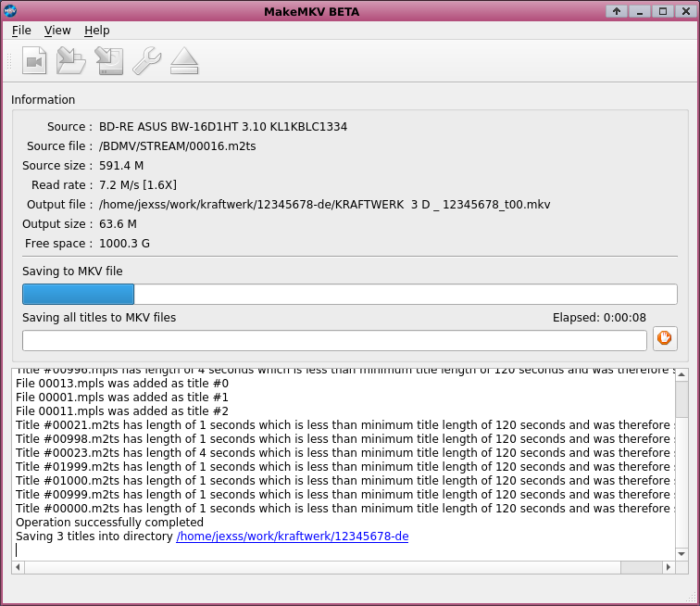Click the up-arrow keep-above title bar button

pyautogui.click(x=617, y=11)
